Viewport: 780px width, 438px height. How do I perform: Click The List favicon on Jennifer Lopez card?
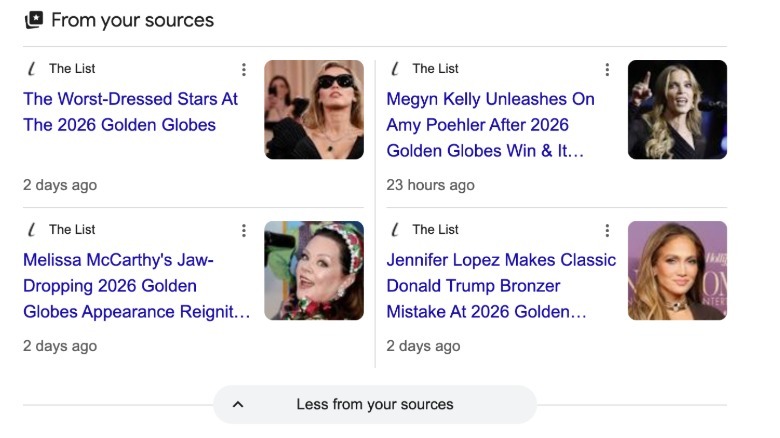(x=395, y=229)
